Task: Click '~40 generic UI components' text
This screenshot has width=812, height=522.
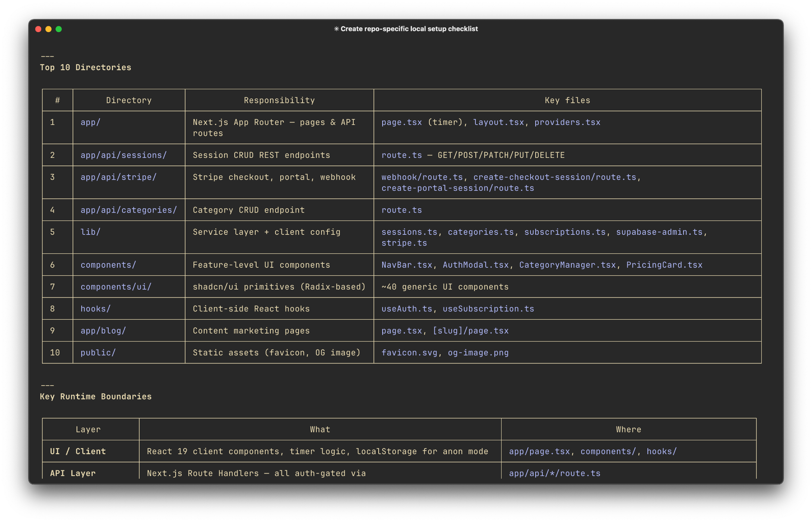Action: (445, 286)
